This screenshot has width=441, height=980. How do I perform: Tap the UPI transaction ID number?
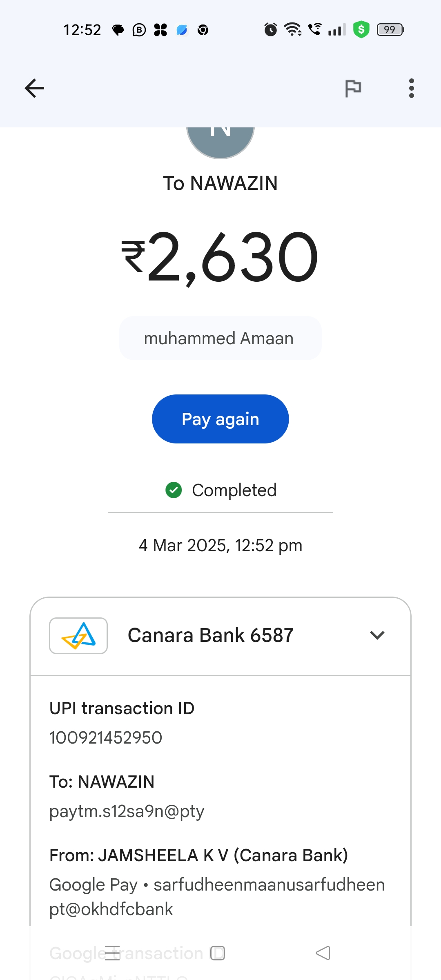coord(106,738)
